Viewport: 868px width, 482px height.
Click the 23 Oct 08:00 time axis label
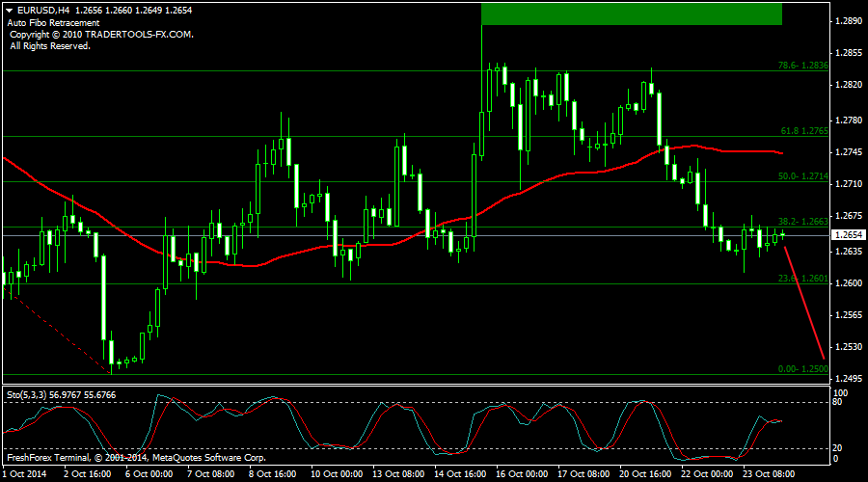point(769,474)
